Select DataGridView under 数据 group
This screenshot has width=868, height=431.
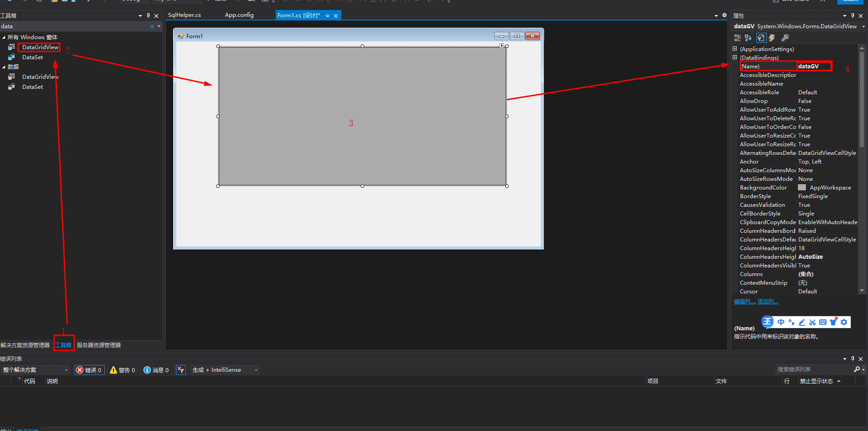[40, 77]
